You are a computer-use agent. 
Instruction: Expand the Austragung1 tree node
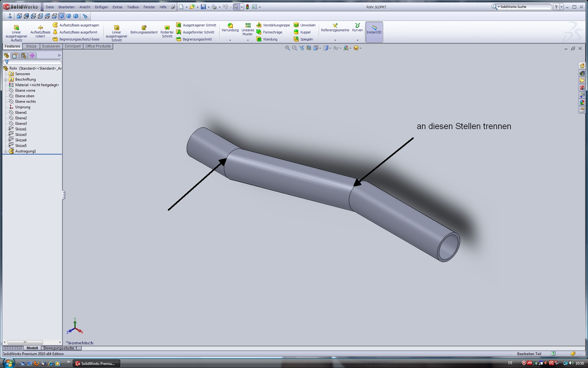6,151
